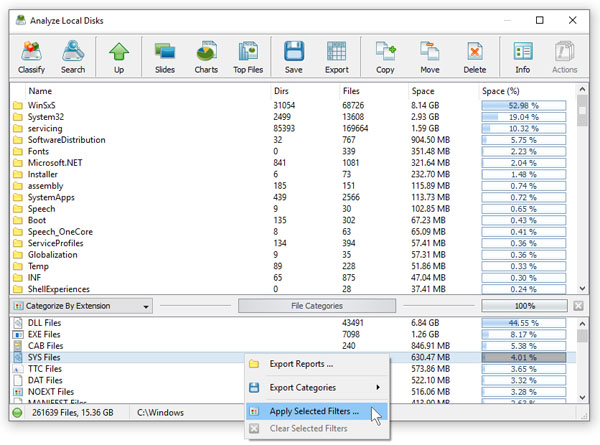Click the 52.98 % usage bar

tap(523, 105)
